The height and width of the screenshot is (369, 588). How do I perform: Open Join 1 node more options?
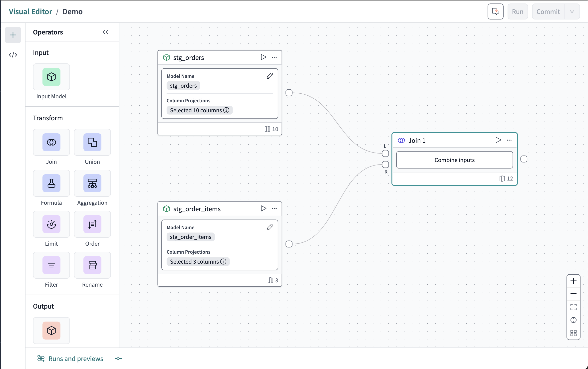point(509,140)
